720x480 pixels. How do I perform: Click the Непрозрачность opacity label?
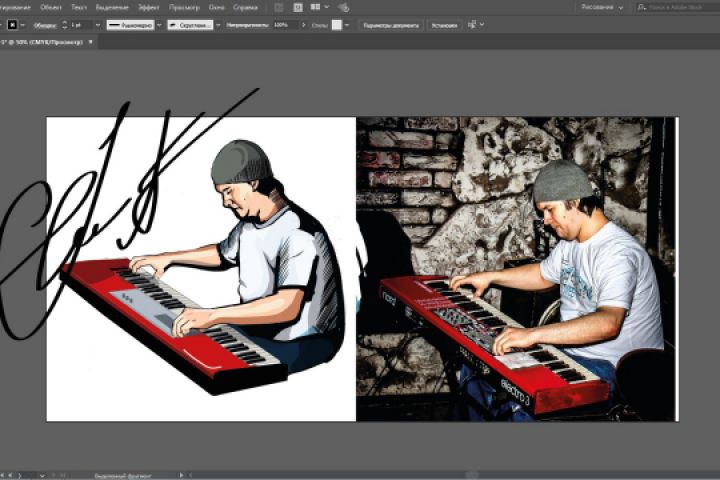248,25
